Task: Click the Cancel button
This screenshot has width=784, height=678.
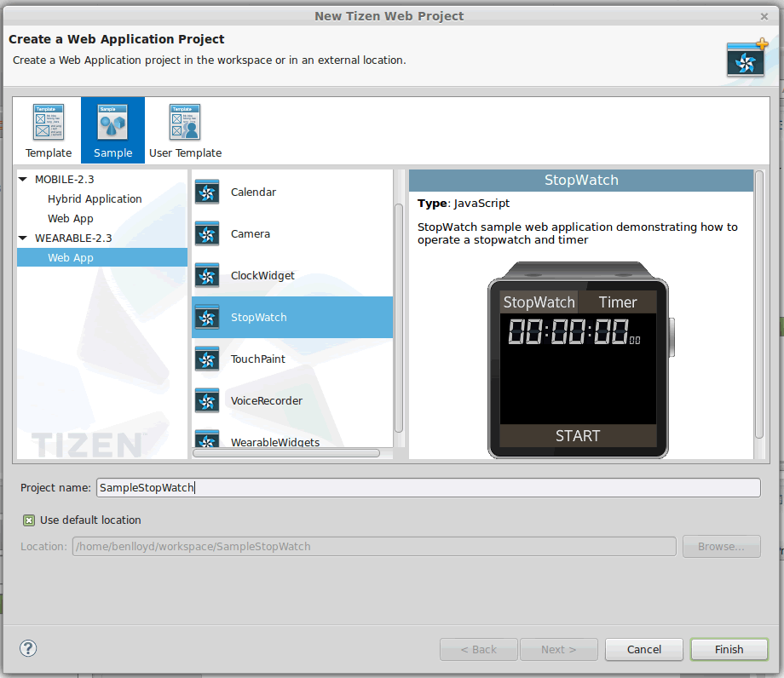Action: [x=644, y=650]
